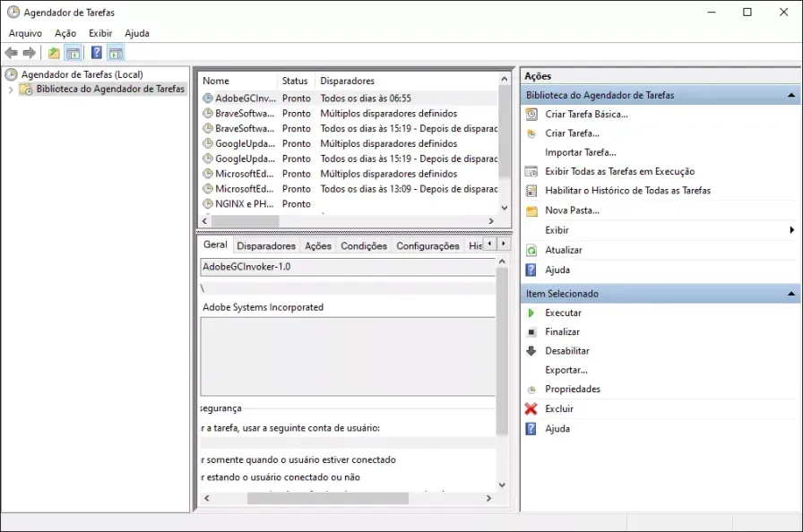Screen dimensions: 803x532
Task: Click Importar Tarefa action
Action: click(580, 152)
